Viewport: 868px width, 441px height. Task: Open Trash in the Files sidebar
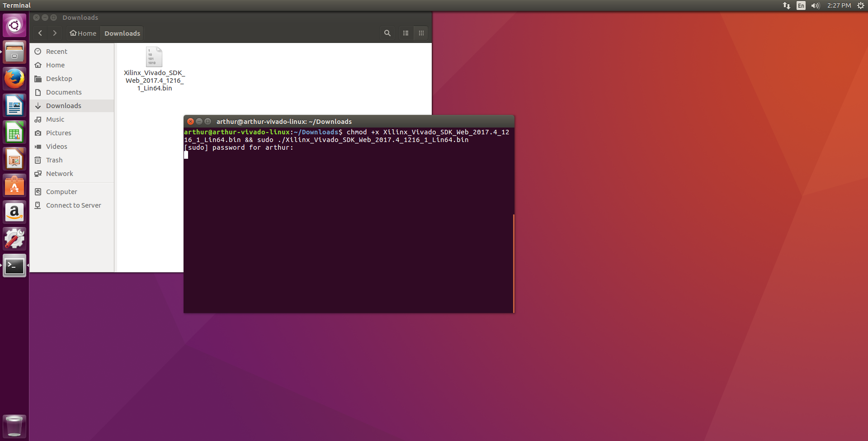72,160
